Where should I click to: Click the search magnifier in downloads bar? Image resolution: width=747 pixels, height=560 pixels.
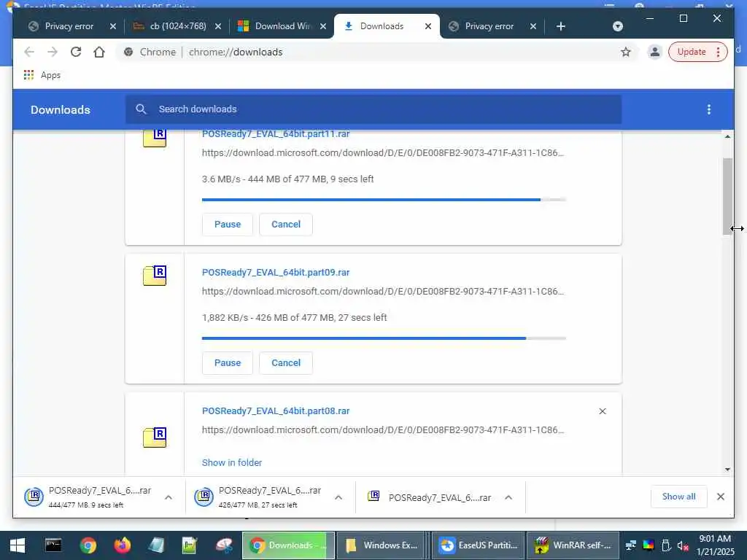pos(141,109)
